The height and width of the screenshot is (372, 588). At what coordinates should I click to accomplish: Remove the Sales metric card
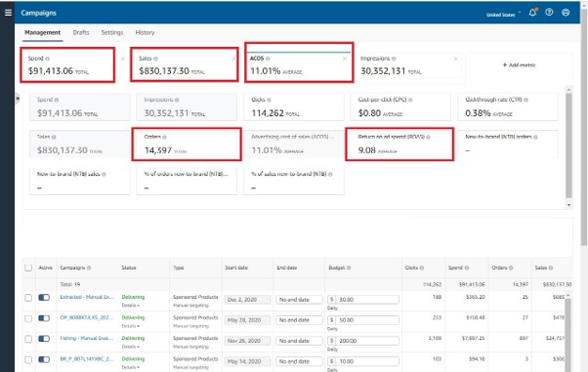[233, 59]
